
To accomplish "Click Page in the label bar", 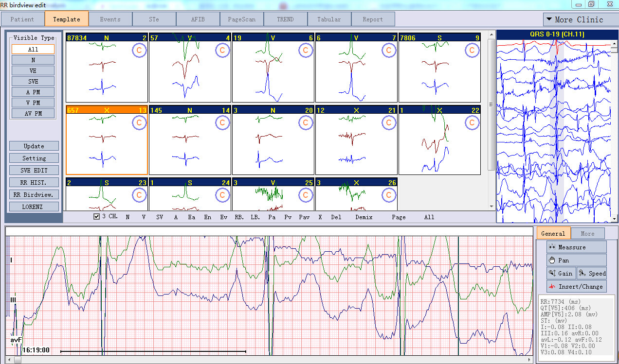I will pyautogui.click(x=399, y=217).
